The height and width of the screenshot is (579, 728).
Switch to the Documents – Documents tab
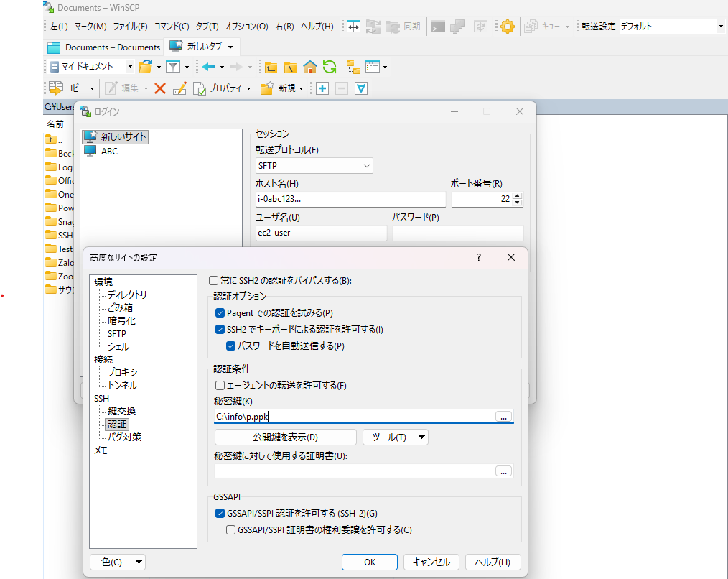pos(104,47)
